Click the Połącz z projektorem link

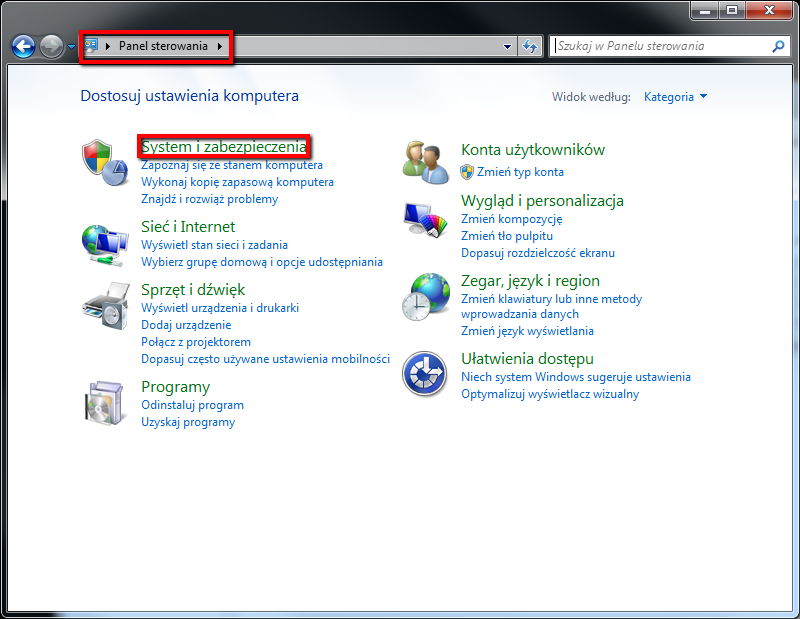coord(196,342)
